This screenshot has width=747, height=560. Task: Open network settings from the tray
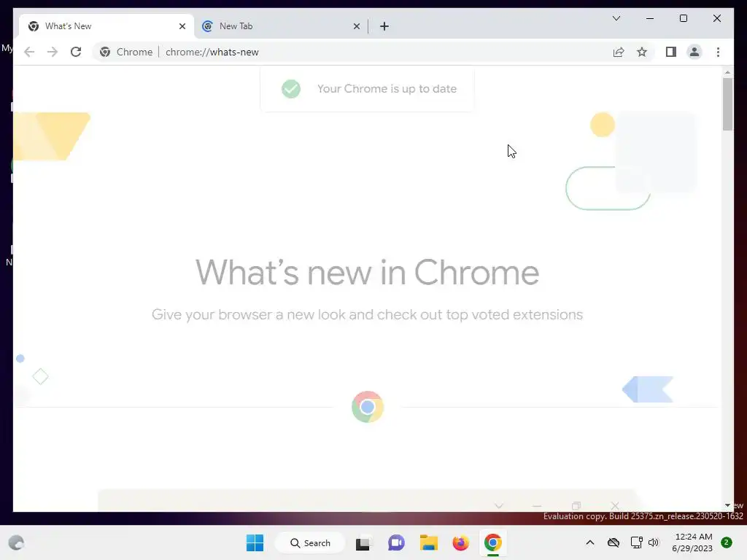[x=636, y=542]
